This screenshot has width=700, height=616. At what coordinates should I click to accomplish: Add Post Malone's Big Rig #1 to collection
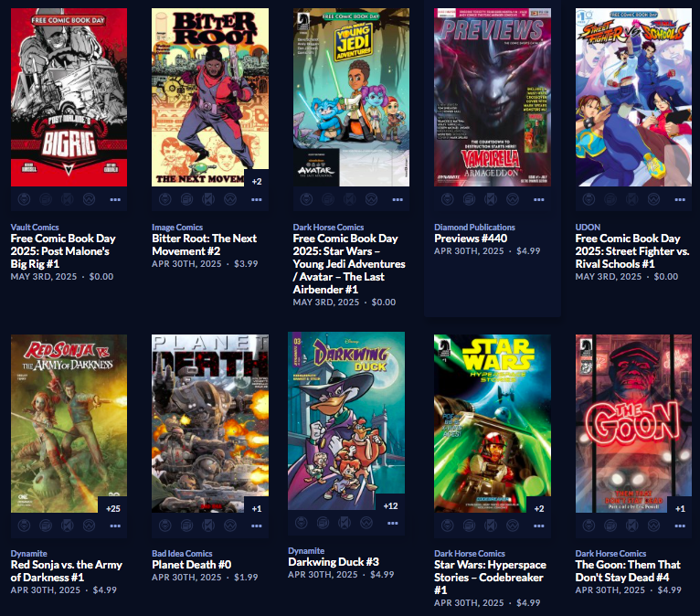click(x=46, y=199)
